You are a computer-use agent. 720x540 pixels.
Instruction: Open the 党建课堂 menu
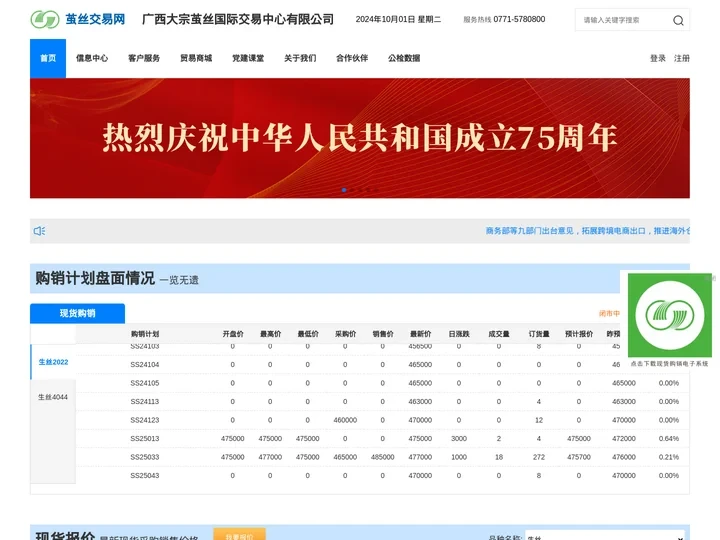tap(248, 58)
